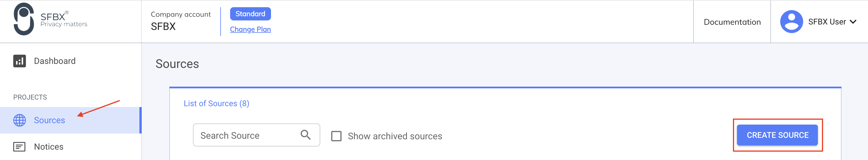This screenshot has width=868, height=160.
Task: Switch to List of Sources tab
Action: (216, 103)
